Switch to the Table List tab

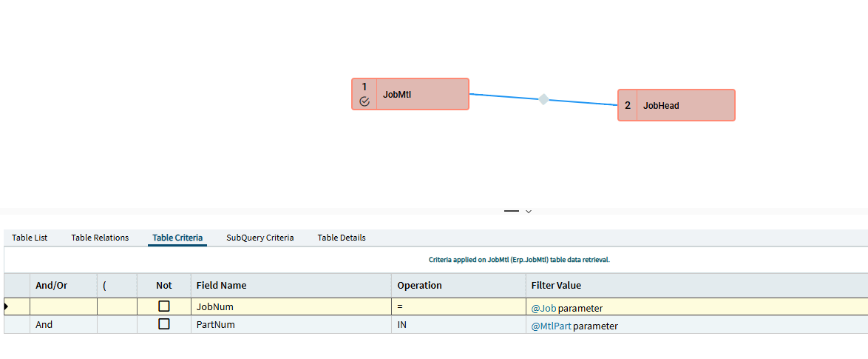(x=30, y=238)
